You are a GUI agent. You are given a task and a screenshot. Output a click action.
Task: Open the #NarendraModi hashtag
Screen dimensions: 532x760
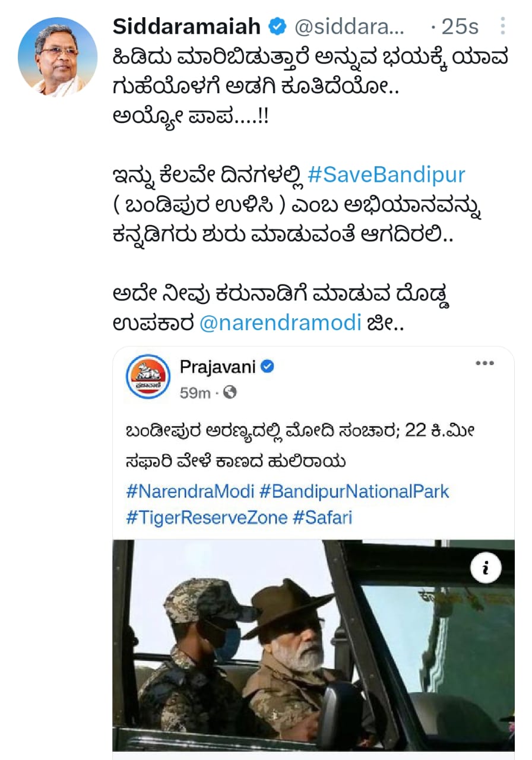pyautogui.click(x=190, y=492)
